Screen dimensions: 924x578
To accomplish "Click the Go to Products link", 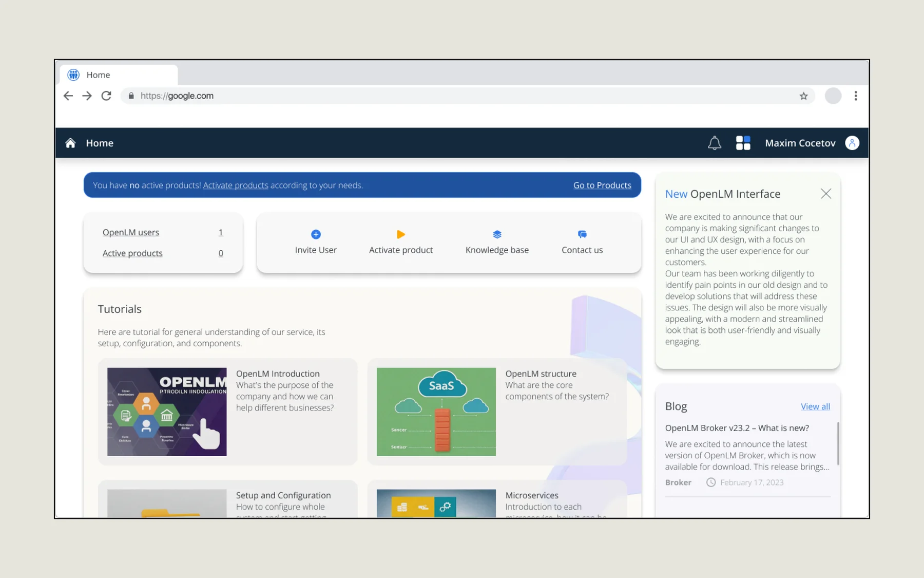I will [602, 185].
